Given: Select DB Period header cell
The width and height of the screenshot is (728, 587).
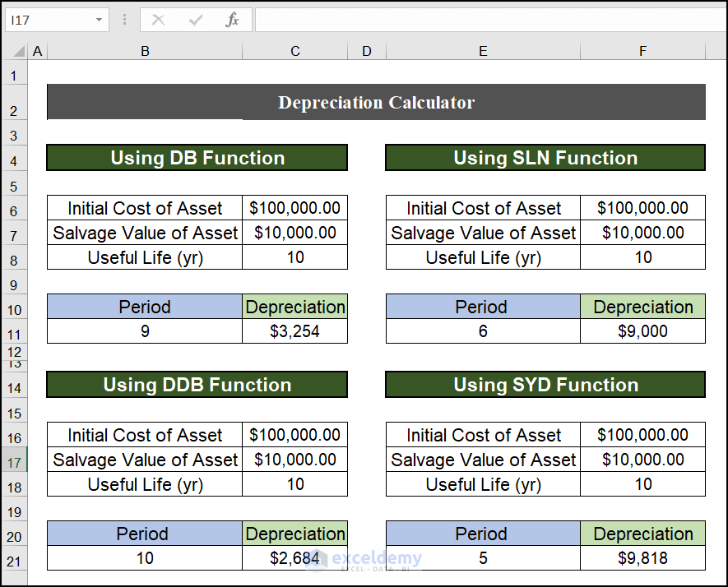Looking at the screenshot, I should pyautogui.click(x=145, y=307).
